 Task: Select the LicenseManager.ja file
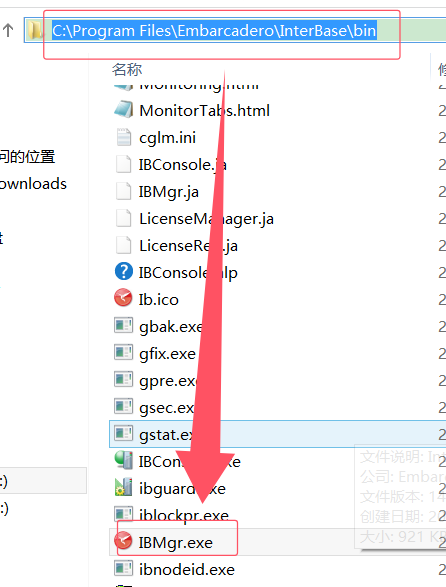point(206,219)
